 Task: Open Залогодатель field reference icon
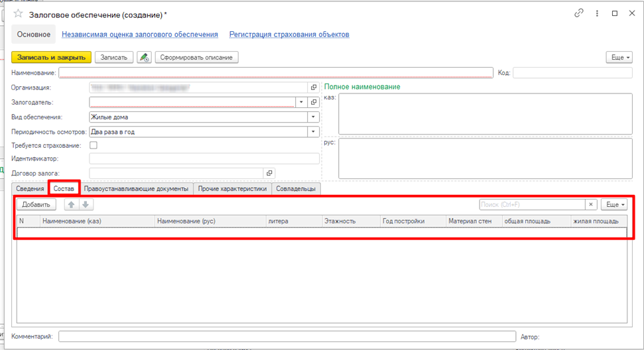314,102
